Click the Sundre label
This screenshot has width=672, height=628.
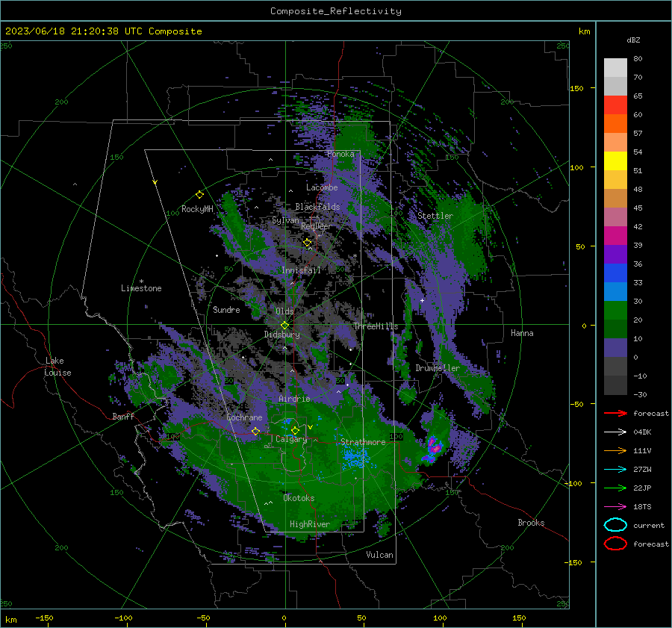226,309
